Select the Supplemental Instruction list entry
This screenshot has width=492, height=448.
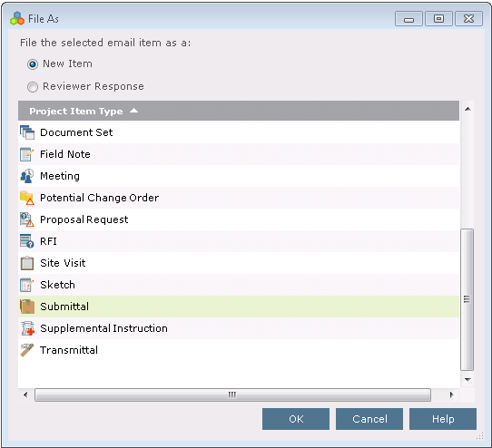[239, 328]
